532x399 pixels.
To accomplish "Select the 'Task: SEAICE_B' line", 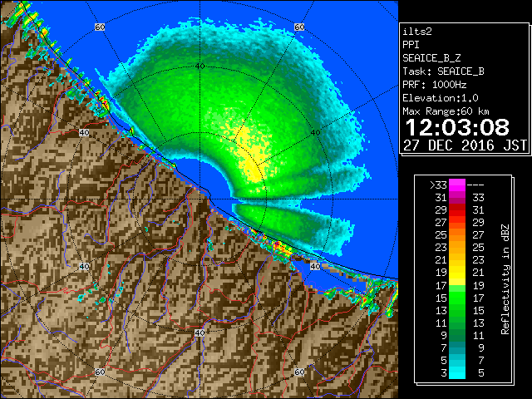I will coord(443,71).
